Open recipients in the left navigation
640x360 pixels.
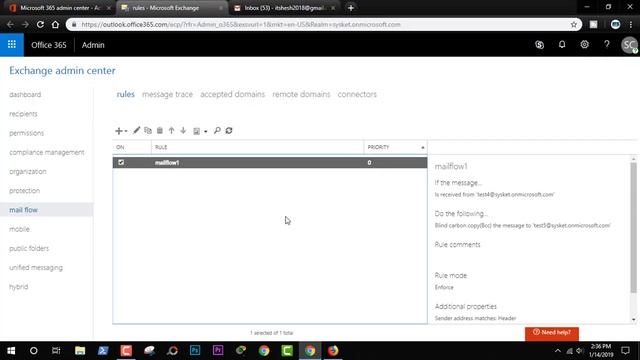tap(23, 114)
